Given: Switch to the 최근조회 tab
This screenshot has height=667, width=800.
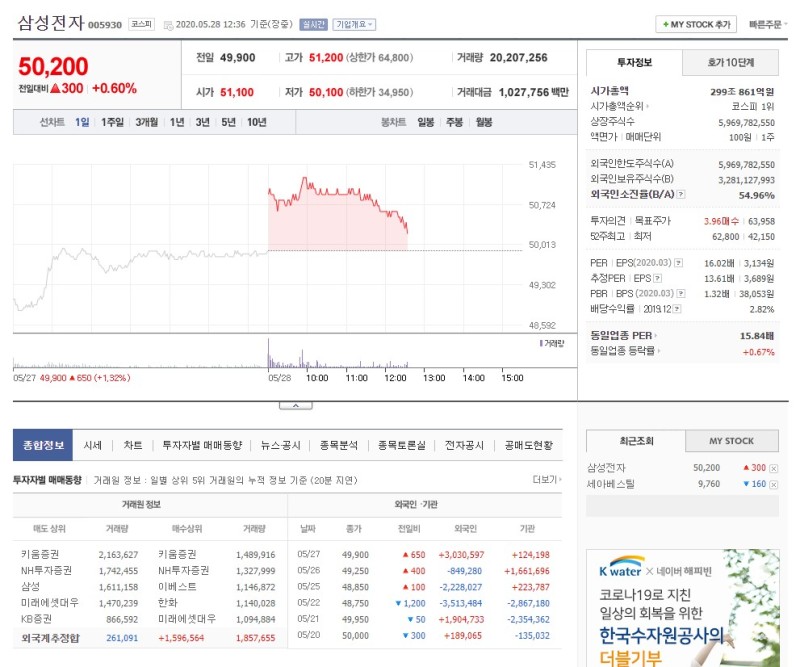Looking at the screenshot, I should [x=636, y=441].
